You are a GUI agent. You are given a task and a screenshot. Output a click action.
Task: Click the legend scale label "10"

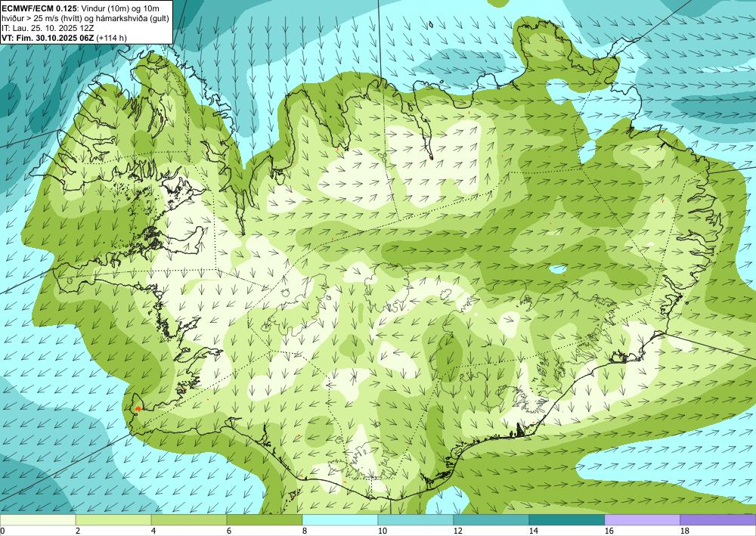[x=382, y=531]
